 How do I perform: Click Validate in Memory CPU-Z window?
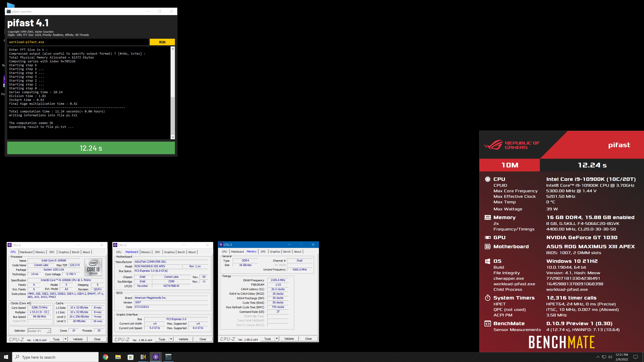289,339
